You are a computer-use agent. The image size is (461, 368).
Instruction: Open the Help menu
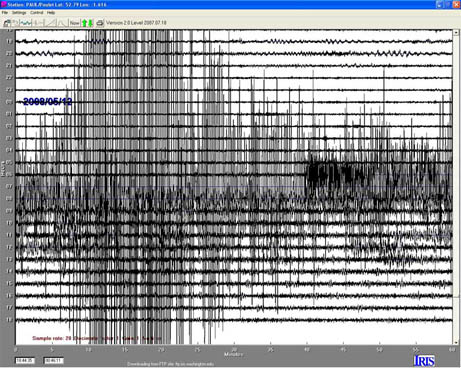pyautogui.click(x=51, y=13)
